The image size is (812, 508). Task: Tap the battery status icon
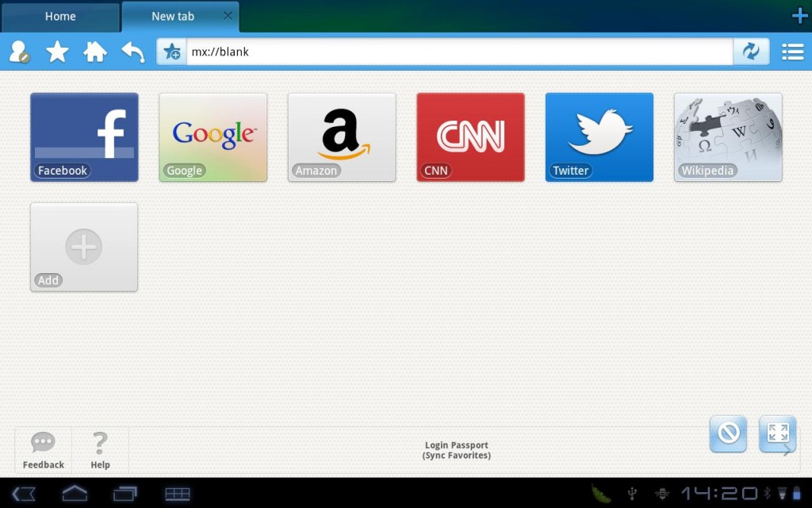point(797,493)
